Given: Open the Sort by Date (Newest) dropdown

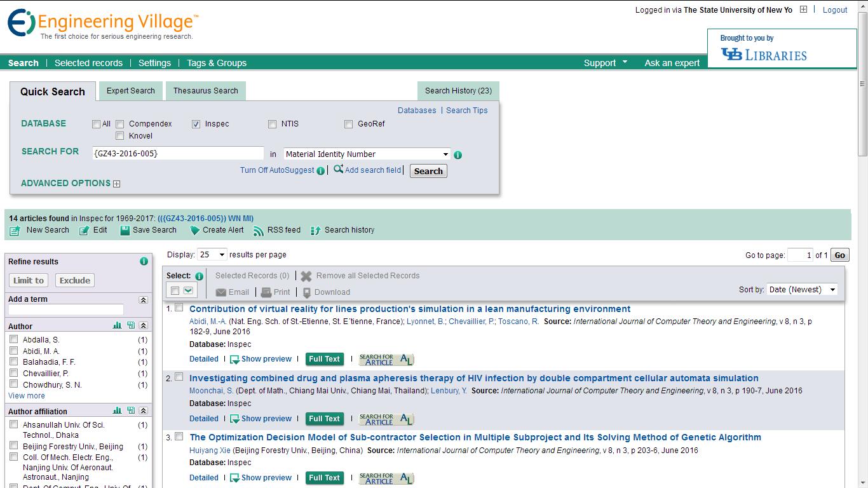Looking at the screenshot, I should pos(802,289).
